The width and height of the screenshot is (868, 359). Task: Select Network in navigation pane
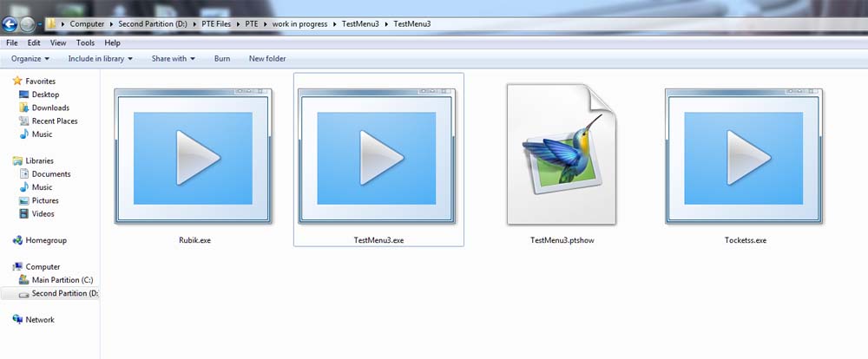[x=40, y=320]
